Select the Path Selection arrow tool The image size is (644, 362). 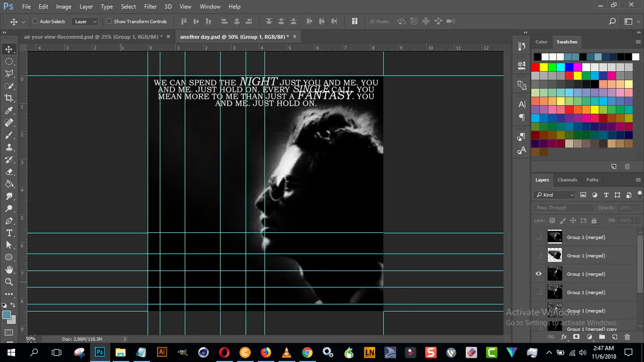(x=9, y=245)
